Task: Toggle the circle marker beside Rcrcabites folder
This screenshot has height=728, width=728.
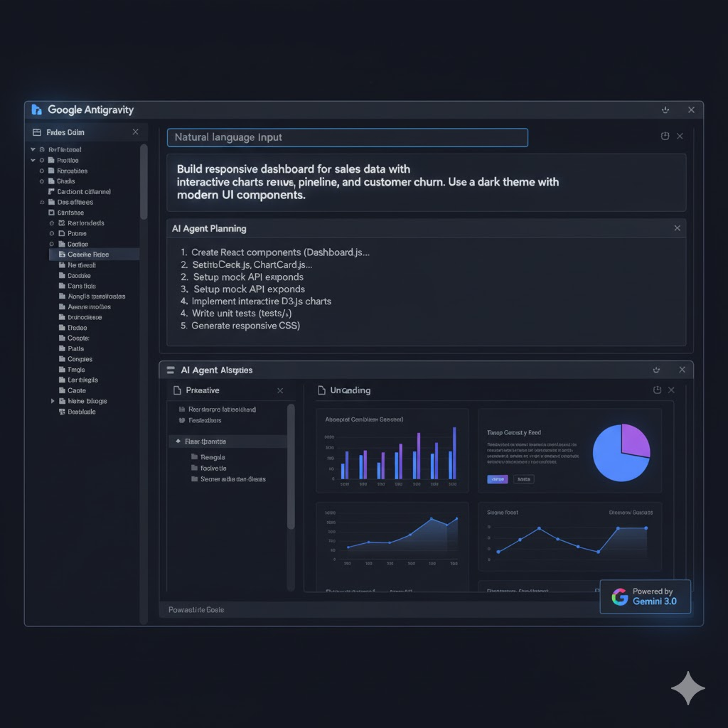Action: click(x=42, y=171)
